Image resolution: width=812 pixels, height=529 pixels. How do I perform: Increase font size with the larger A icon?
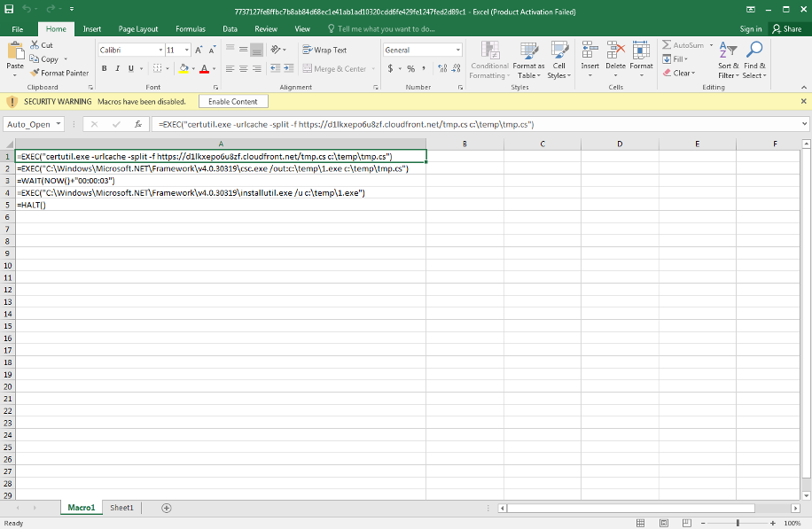point(199,51)
